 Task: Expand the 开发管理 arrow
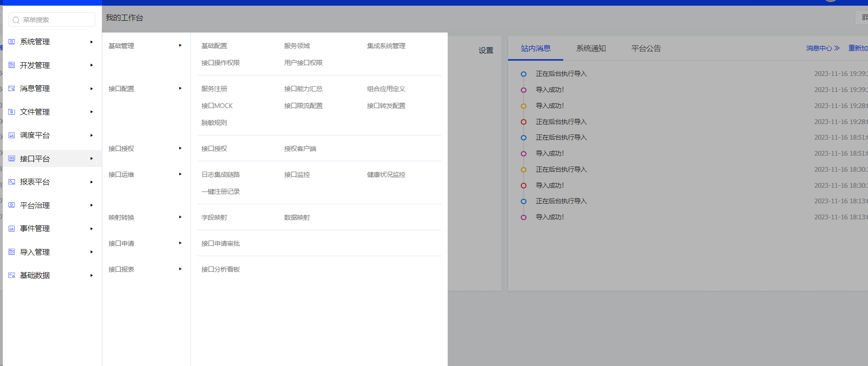[92, 65]
